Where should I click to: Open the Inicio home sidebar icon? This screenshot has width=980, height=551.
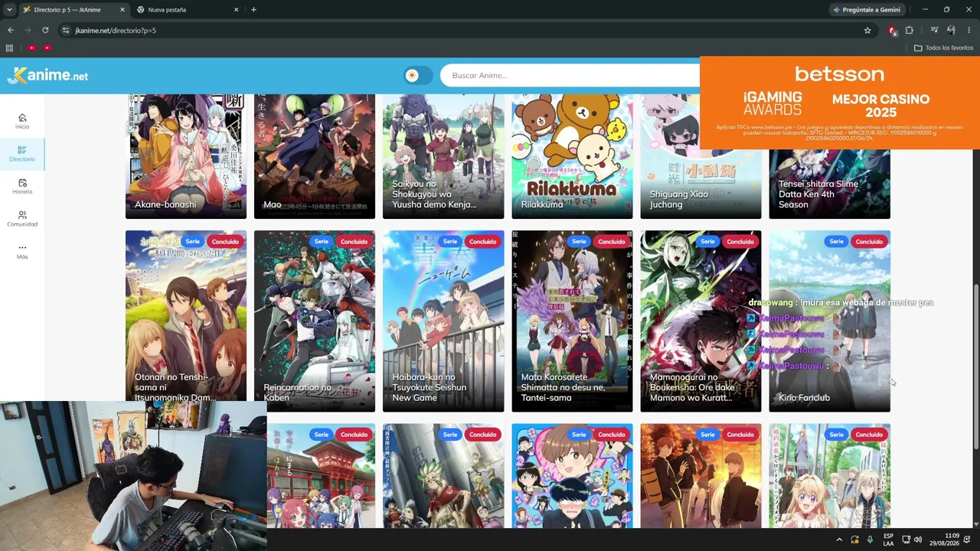click(22, 121)
